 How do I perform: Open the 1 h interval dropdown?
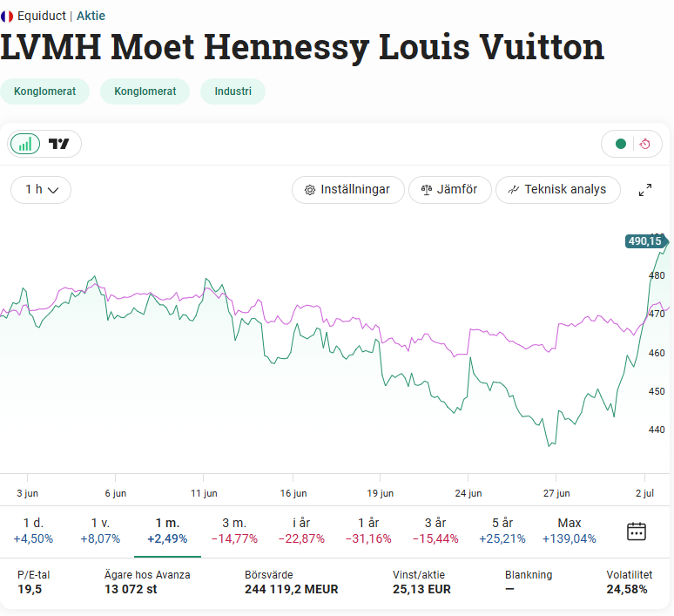click(x=41, y=190)
